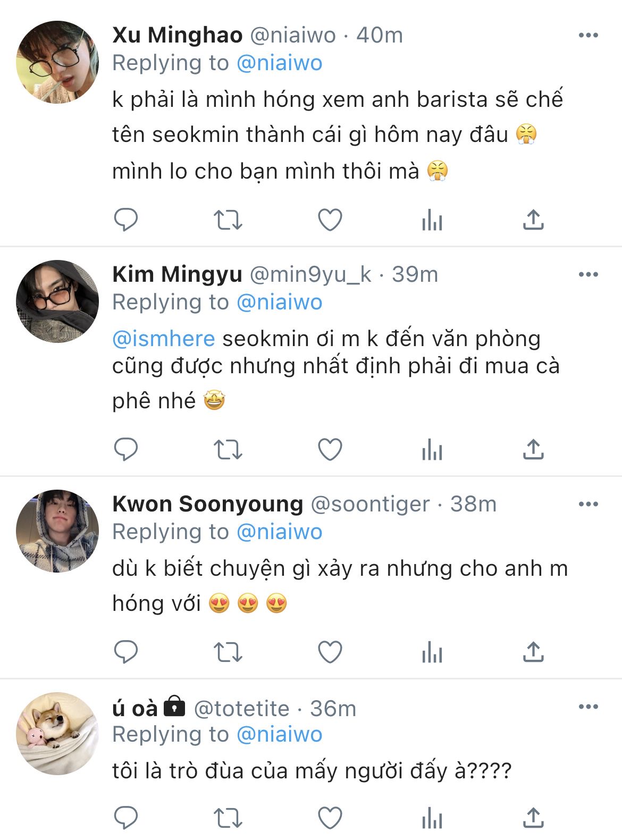View analytics on @totetite's tweet
The image size is (622, 840).
click(x=432, y=818)
